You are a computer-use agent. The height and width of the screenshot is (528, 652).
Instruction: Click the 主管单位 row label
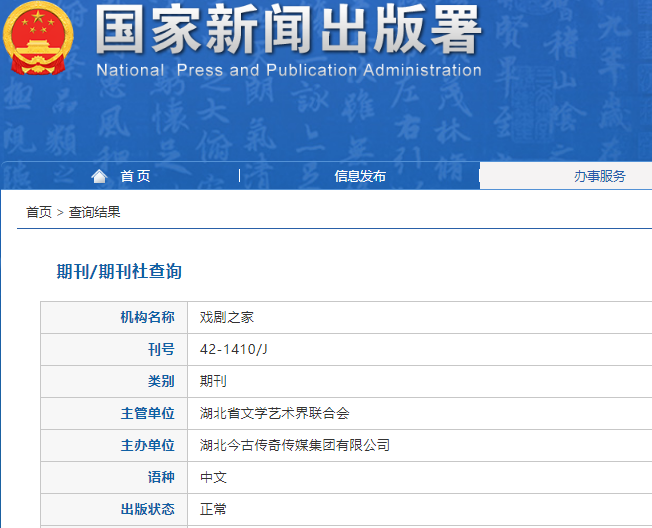click(x=148, y=413)
